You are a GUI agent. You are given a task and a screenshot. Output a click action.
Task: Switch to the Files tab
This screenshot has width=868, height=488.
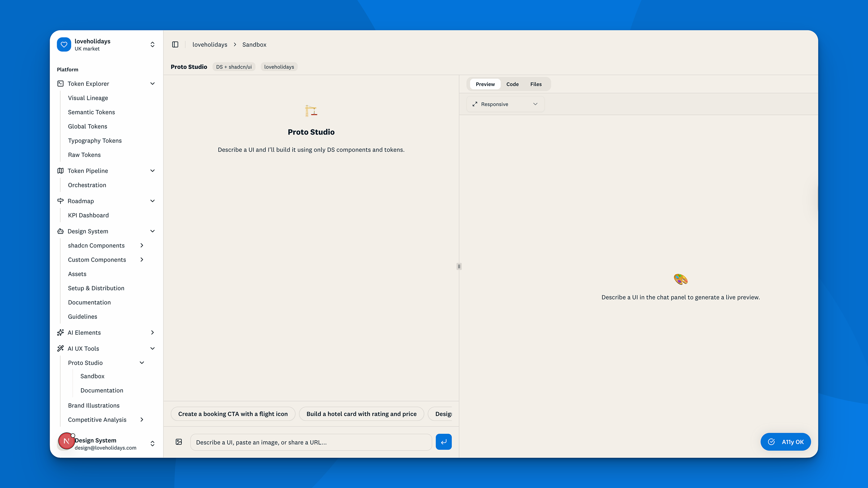click(x=536, y=84)
